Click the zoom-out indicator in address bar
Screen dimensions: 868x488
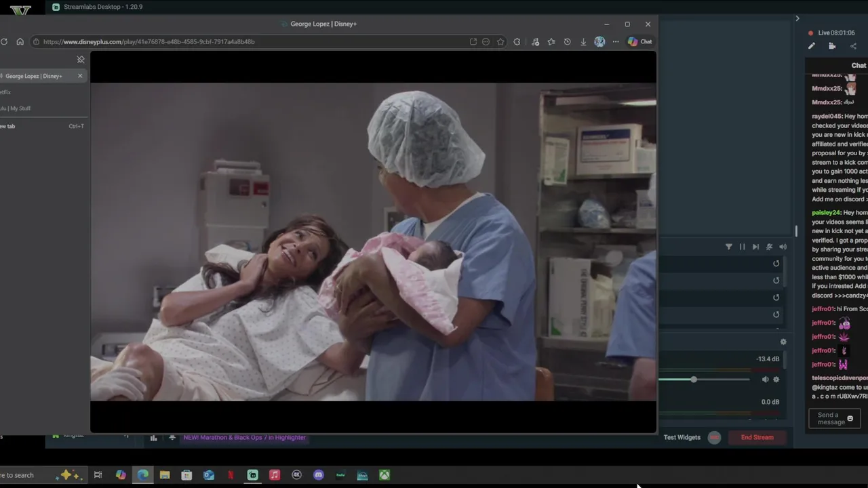point(486,41)
